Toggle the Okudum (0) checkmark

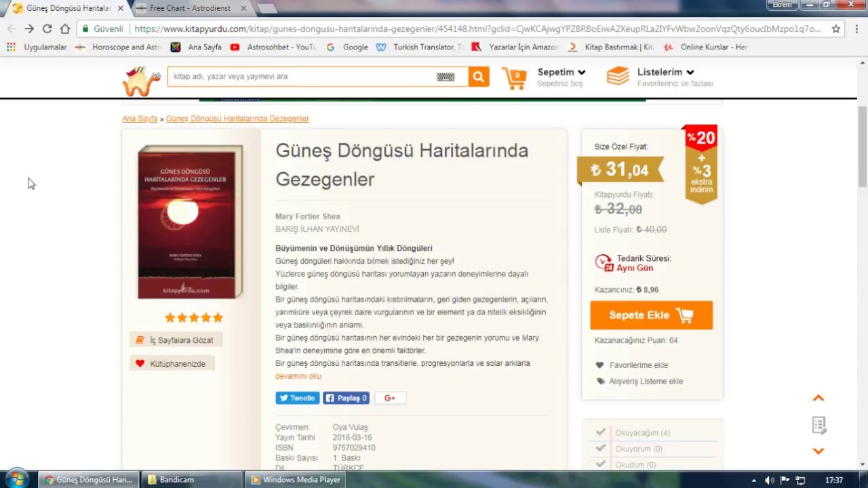click(x=600, y=464)
